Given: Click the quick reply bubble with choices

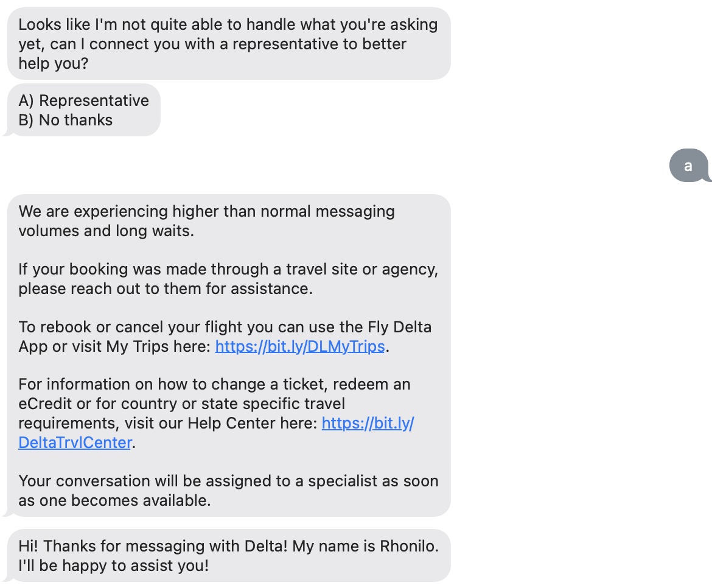Looking at the screenshot, I should (x=83, y=110).
